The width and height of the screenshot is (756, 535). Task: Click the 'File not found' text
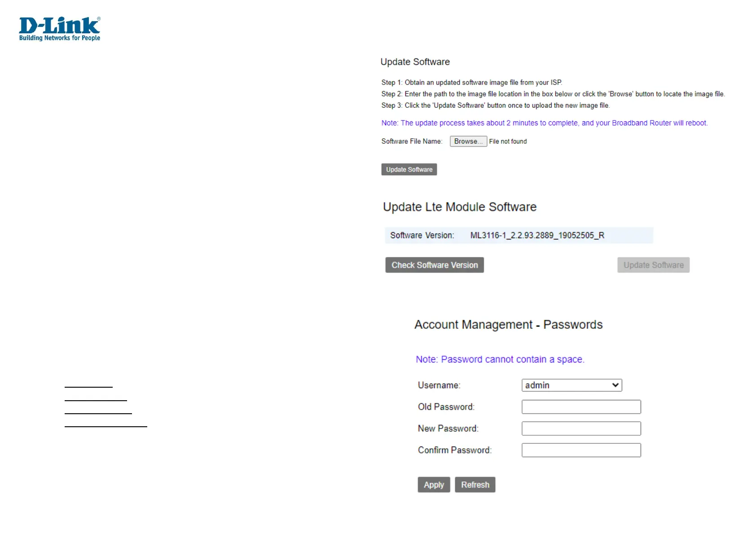(508, 141)
